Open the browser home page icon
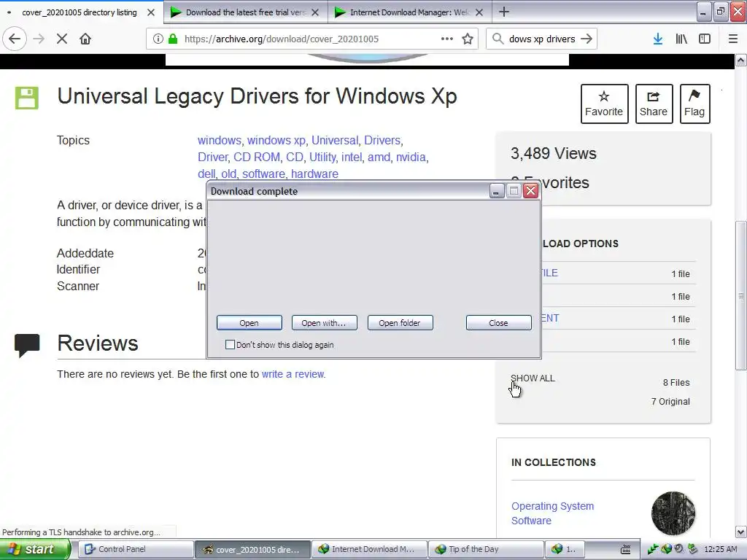Image resolution: width=747 pixels, height=560 pixels. pos(85,39)
